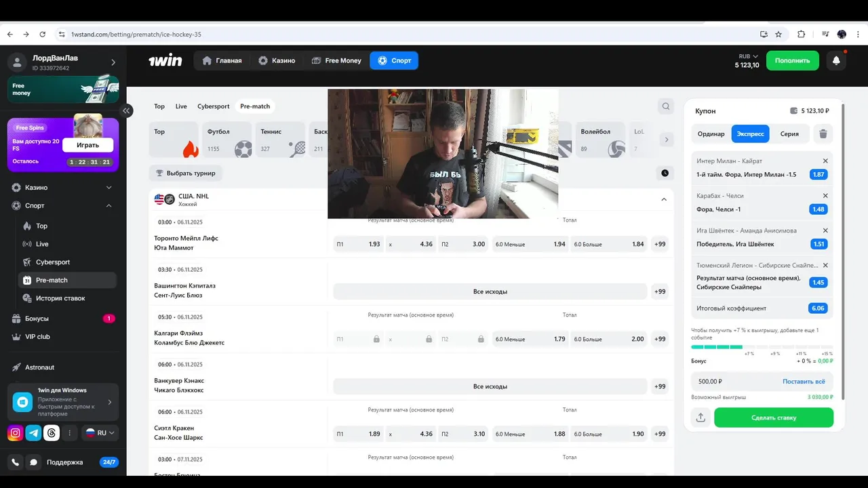Image resolution: width=868 pixels, height=488 pixels.
Task: Go back in browser
Action: pos(9,34)
